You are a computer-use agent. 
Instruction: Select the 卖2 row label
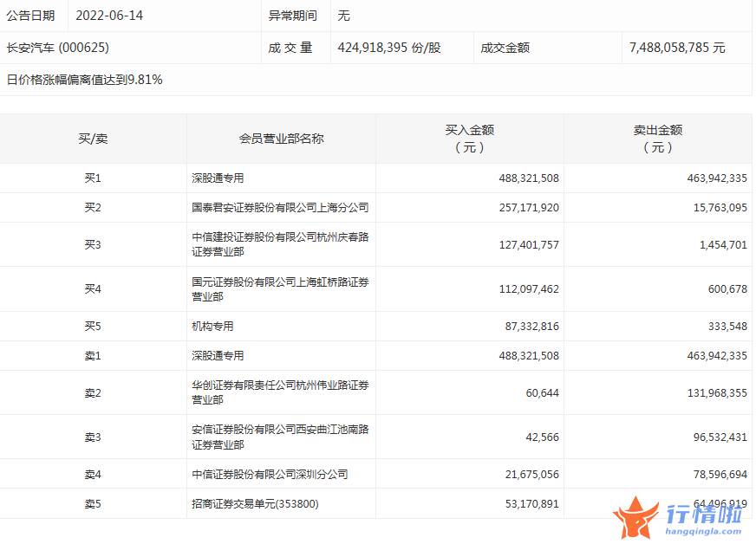(93, 393)
